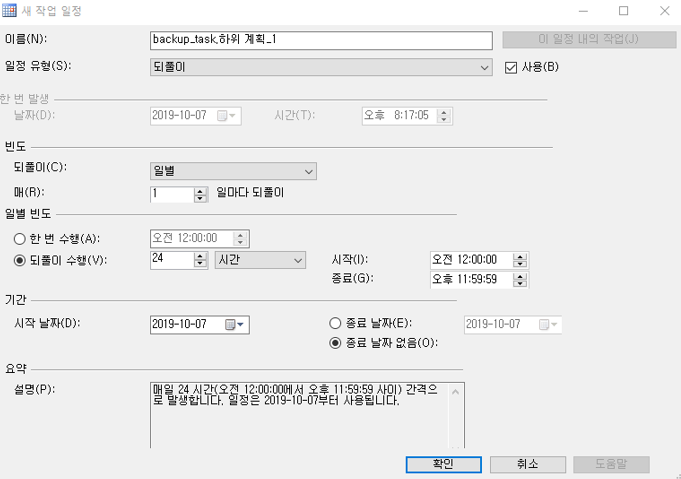Increase the 24 repeat interval with up arrow
The width and height of the screenshot is (681, 479).
(200, 256)
